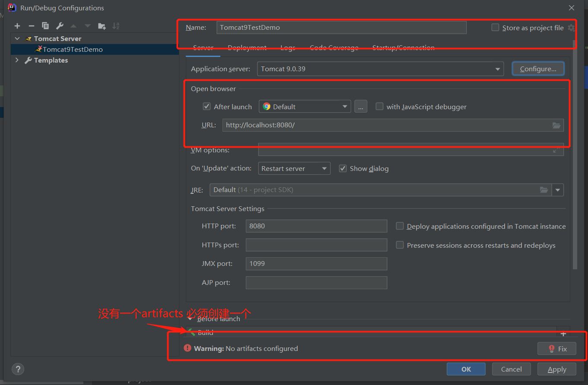Click the HTTP port field
Viewport: 588px width, 385px height.
click(316, 226)
